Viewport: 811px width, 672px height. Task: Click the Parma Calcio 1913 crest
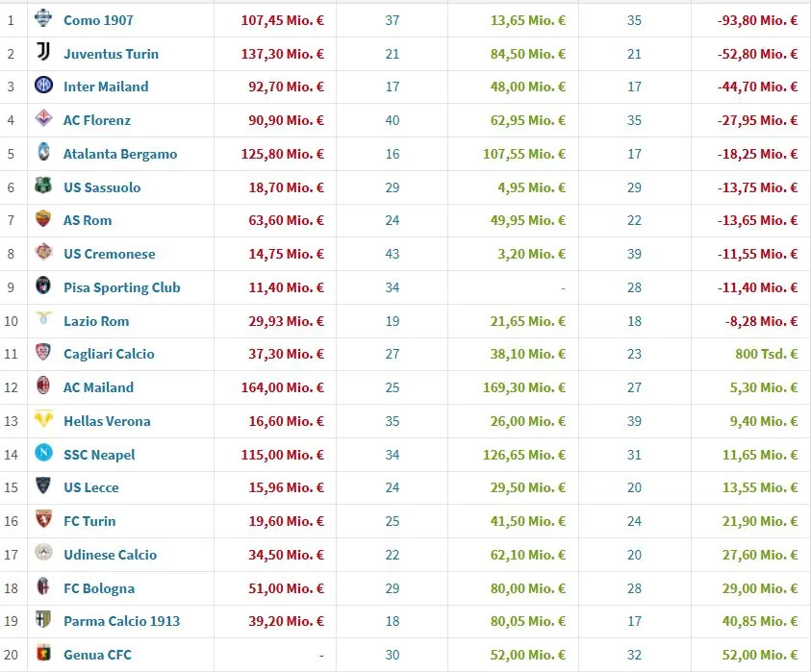(43, 619)
